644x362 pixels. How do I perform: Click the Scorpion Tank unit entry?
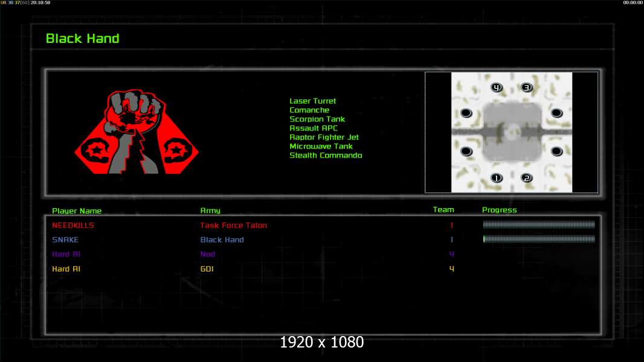tap(317, 119)
